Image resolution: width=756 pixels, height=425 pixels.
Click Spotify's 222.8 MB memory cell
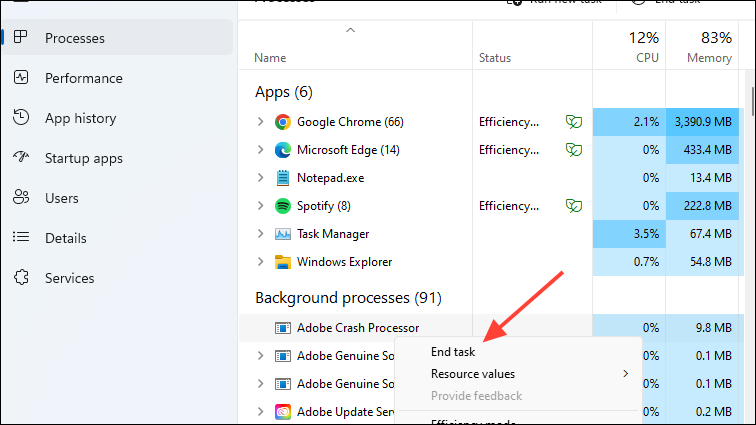(702, 206)
